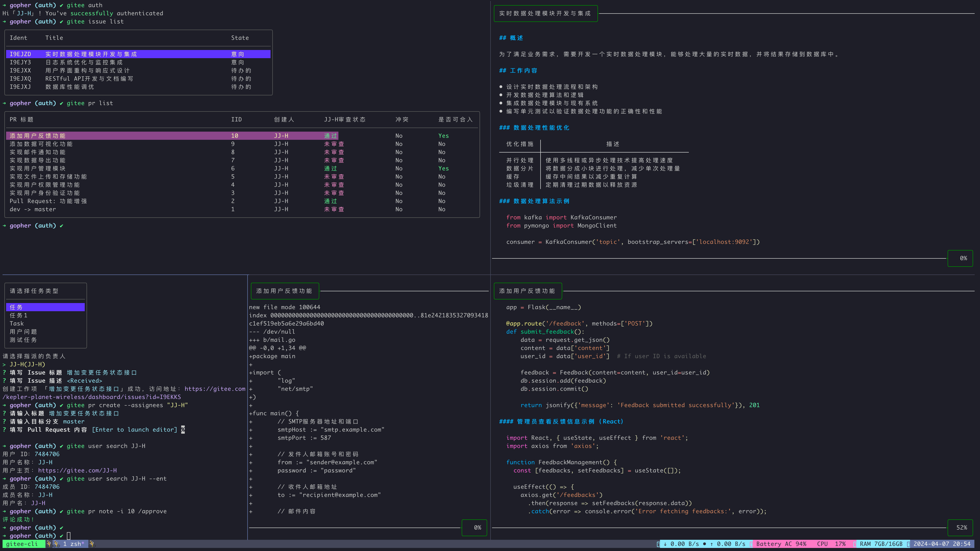980x551 pixels.
Task: Click the download speed '↓ 0.00 B/s' indicator
Action: (x=681, y=544)
